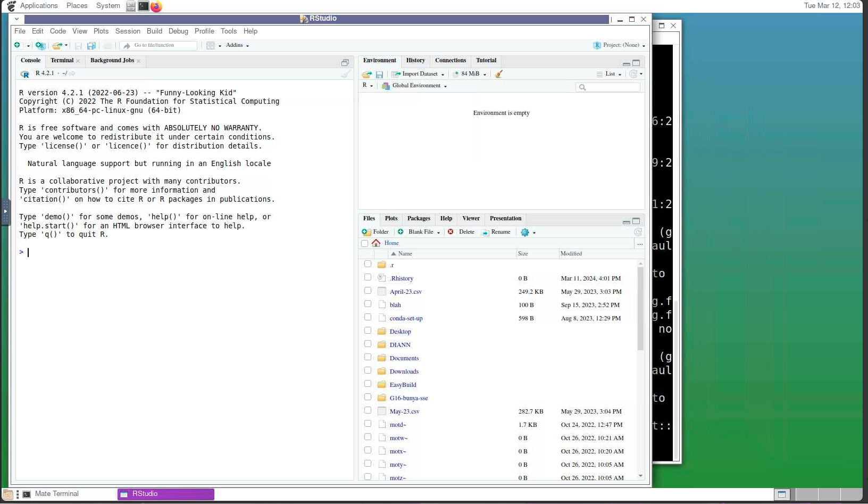This screenshot has height=504, width=868.
Task: Check the box for .Rhistory
Action: click(x=368, y=277)
